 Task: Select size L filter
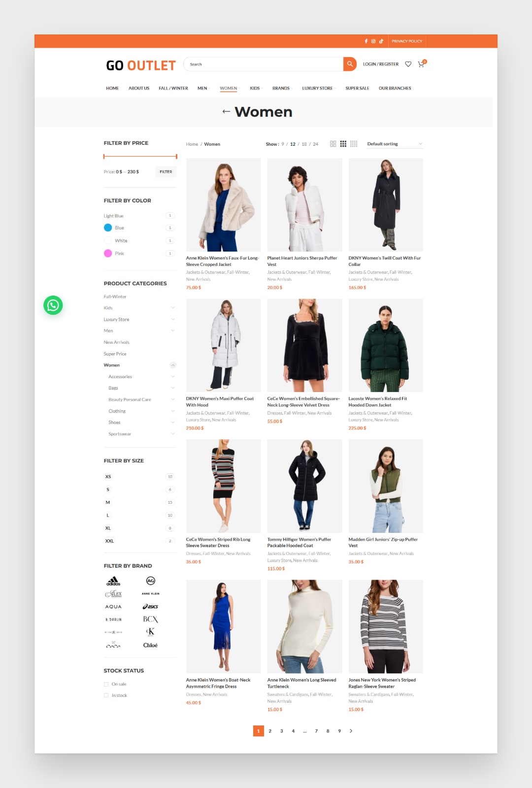tap(108, 515)
